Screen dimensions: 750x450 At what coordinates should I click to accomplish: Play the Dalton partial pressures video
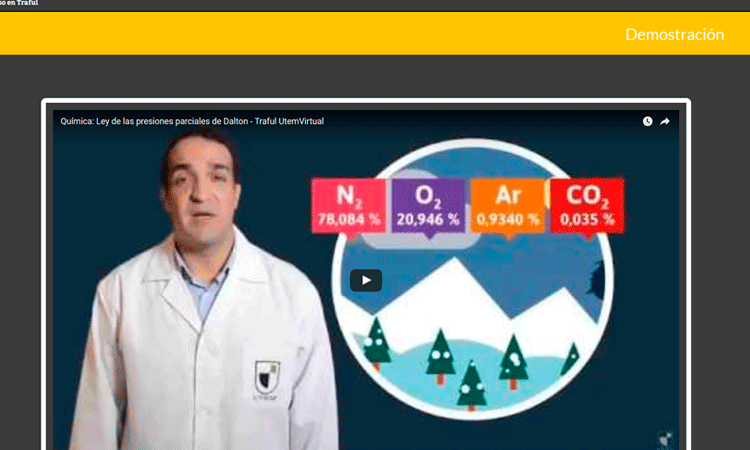(366, 280)
